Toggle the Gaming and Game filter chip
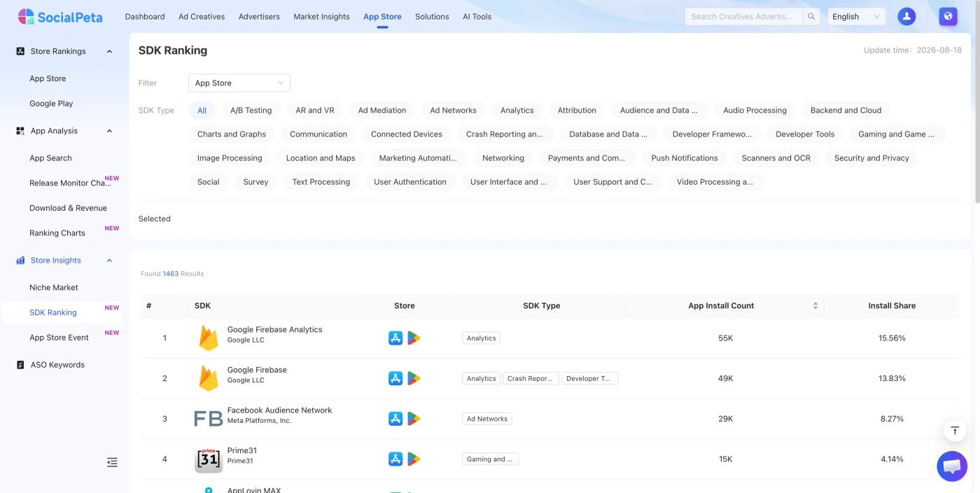The height and width of the screenshot is (493, 980). [x=897, y=134]
